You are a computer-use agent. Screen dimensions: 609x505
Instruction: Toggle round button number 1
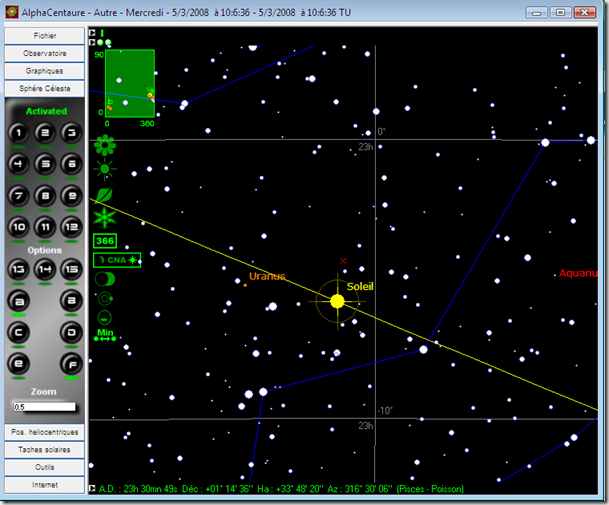click(x=18, y=133)
